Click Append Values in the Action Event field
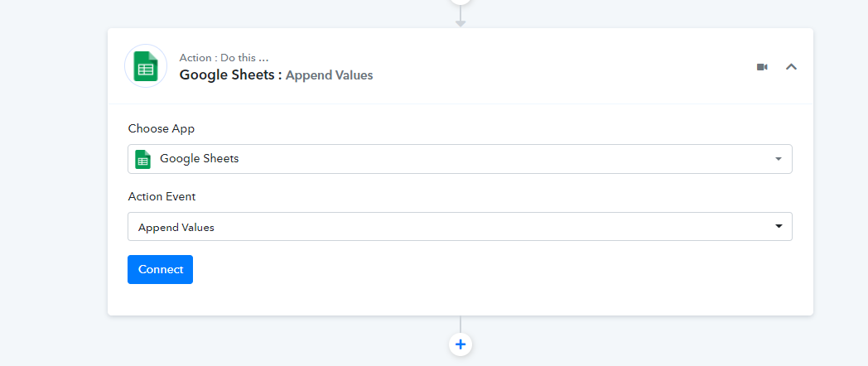Screen dimensions: 868x366 click(x=176, y=228)
